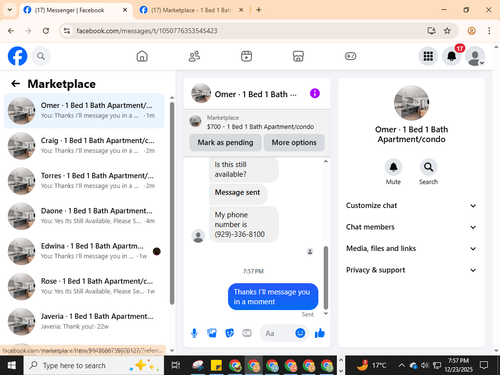This screenshot has width=500, height=375.
Task: Open Torres' 1 Bed 1 Bath conversation
Action: click(x=84, y=181)
